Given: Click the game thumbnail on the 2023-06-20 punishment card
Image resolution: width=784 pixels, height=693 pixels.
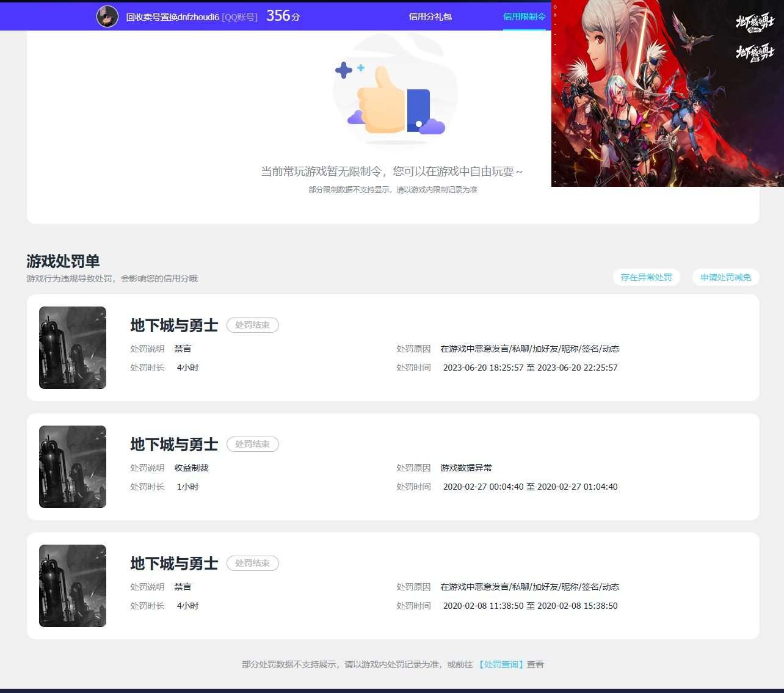Looking at the screenshot, I should [x=73, y=347].
